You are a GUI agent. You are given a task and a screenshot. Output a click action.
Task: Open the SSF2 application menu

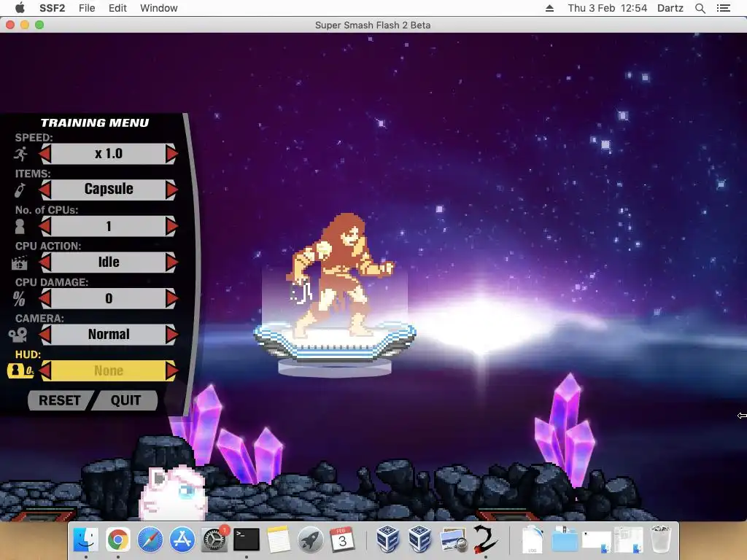click(x=52, y=8)
